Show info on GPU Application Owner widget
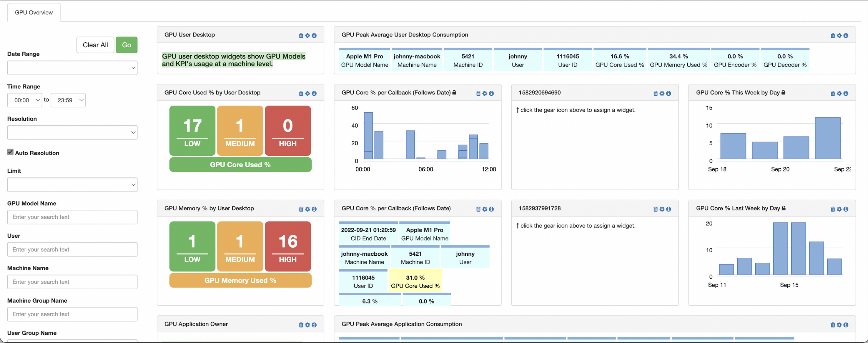The height and width of the screenshot is (343, 868). [x=314, y=325]
